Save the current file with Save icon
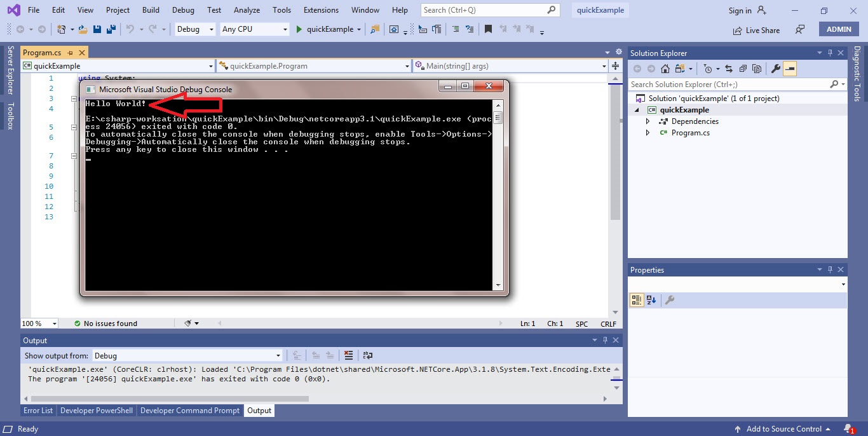868x436 pixels. [97, 29]
